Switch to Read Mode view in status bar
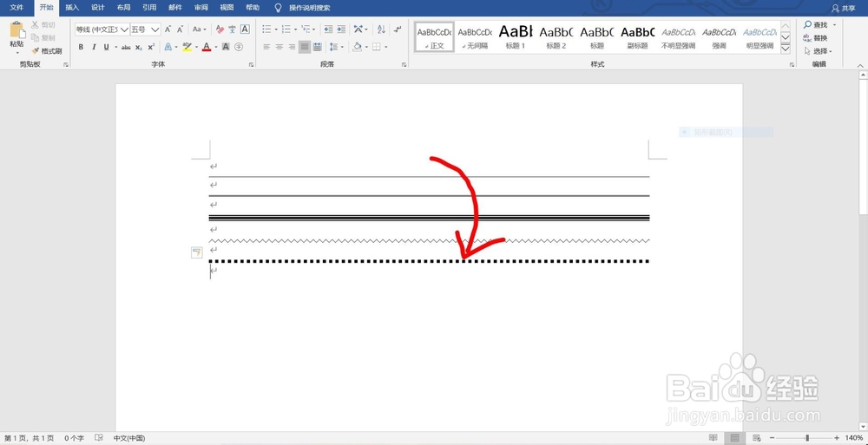Viewport: 868px width, 445px height. [713, 438]
